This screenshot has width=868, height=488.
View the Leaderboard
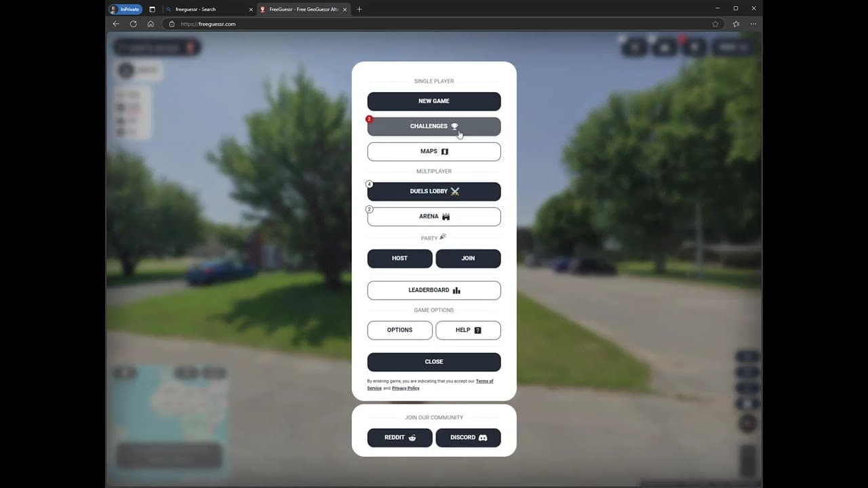[434, 290]
